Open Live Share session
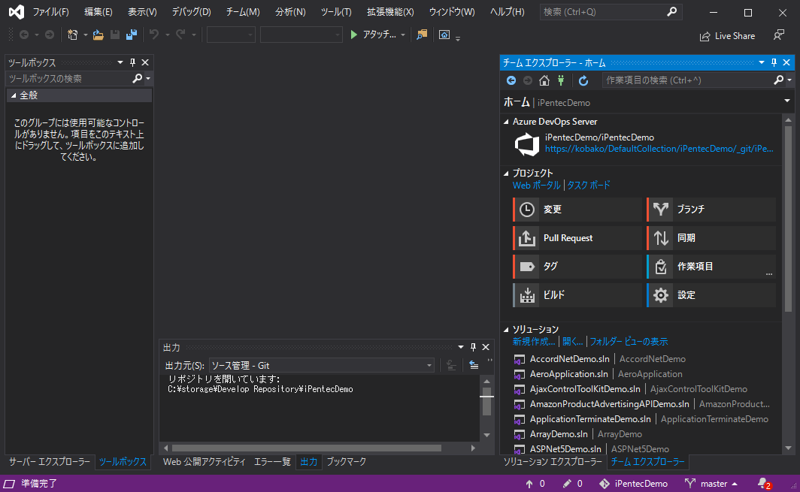The width and height of the screenshot is (800, 492). pyautogui.click(x=727, y=36)
